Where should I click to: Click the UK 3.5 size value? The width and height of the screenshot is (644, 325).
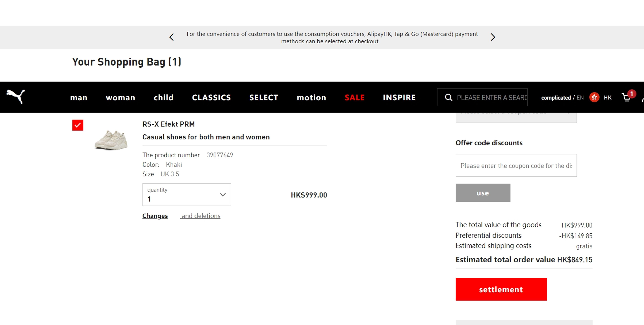click(170, 174)
